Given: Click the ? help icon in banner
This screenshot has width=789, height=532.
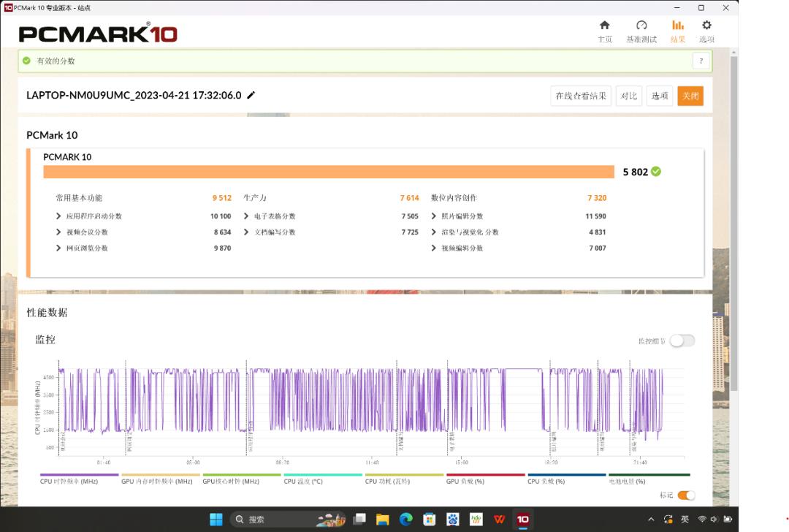Looking at the screenshot, I should click(701, 61).
